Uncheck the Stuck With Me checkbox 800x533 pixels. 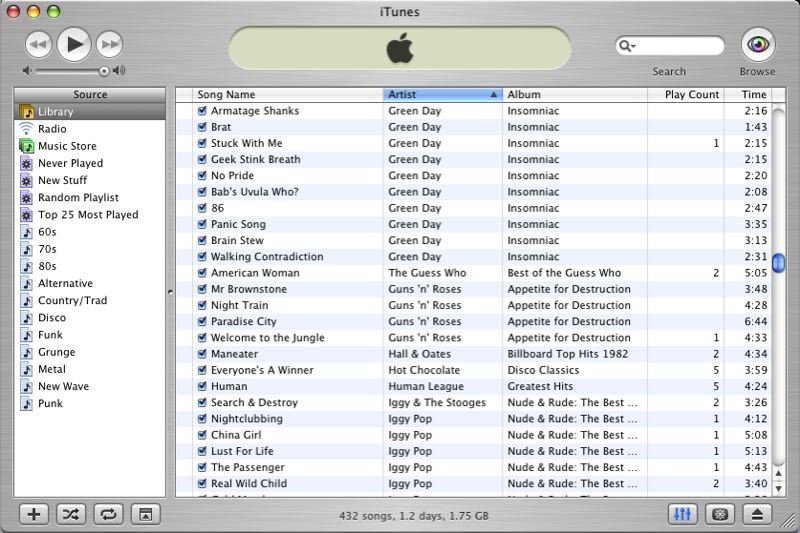pyautogui.click(x=202, y=143)
